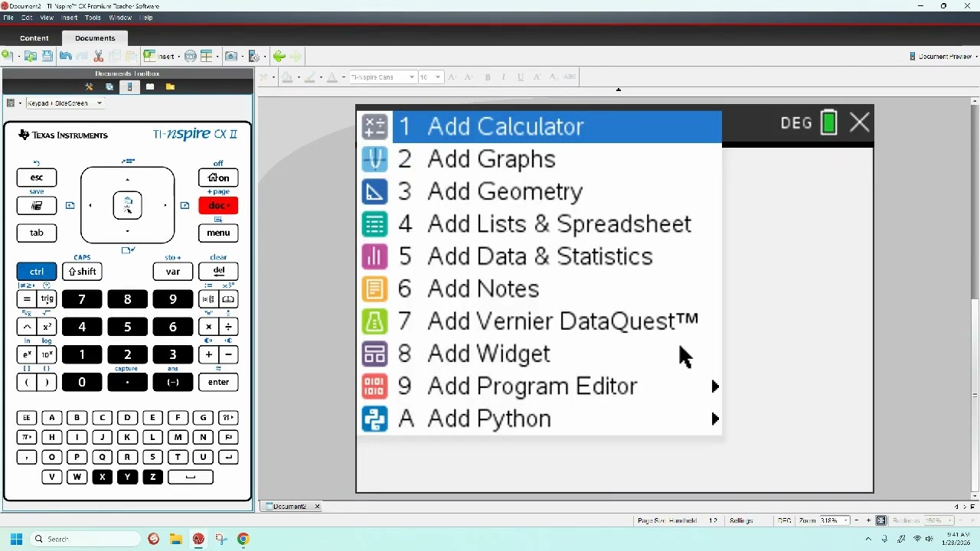
Task: Click the Windows Start button
Action: coord(16,539)
